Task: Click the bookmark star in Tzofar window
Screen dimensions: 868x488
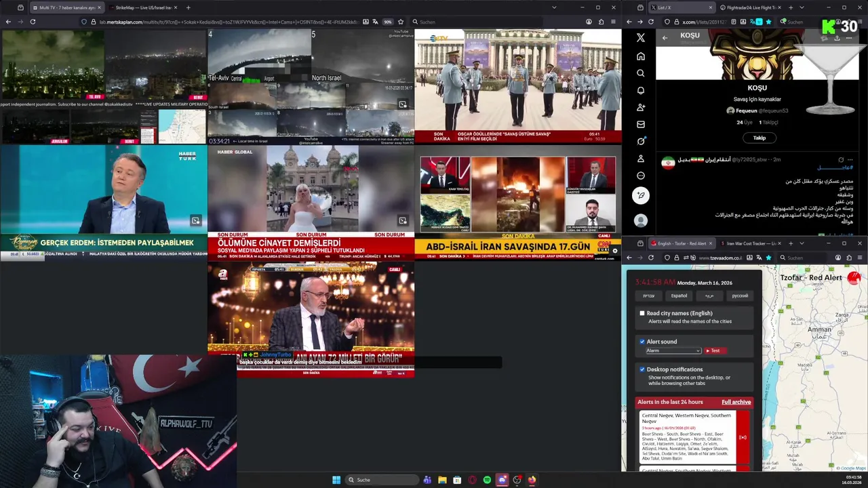Action: (x=768, y=258)
